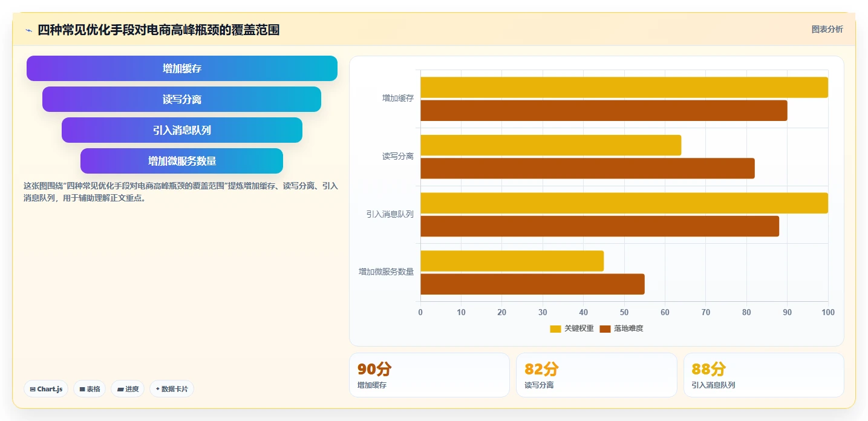The image size is (868, 421).
Task: Click the 增加微服务数量 label on the chart's vertical axis
Action: tap(387, 272)
